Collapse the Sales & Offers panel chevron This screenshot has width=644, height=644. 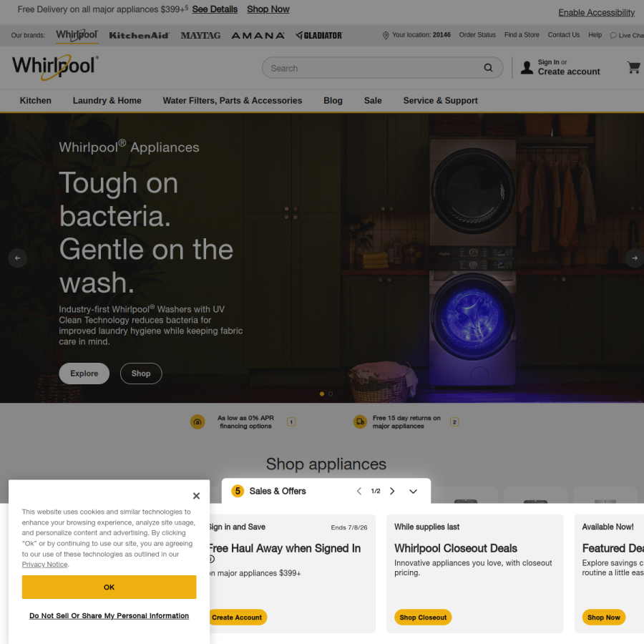click(x=413, y=491)
